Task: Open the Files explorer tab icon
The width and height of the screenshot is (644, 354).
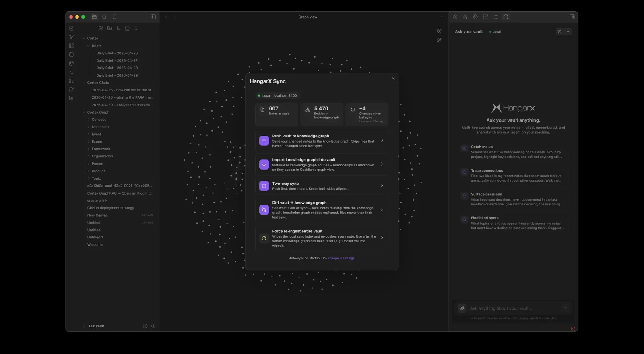Action: 94,17
